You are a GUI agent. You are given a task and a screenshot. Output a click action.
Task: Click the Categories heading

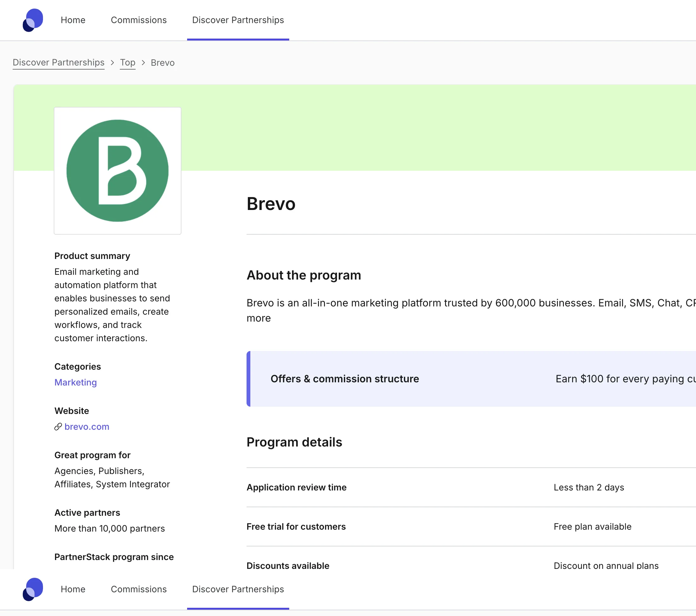(x=78, y=367)
